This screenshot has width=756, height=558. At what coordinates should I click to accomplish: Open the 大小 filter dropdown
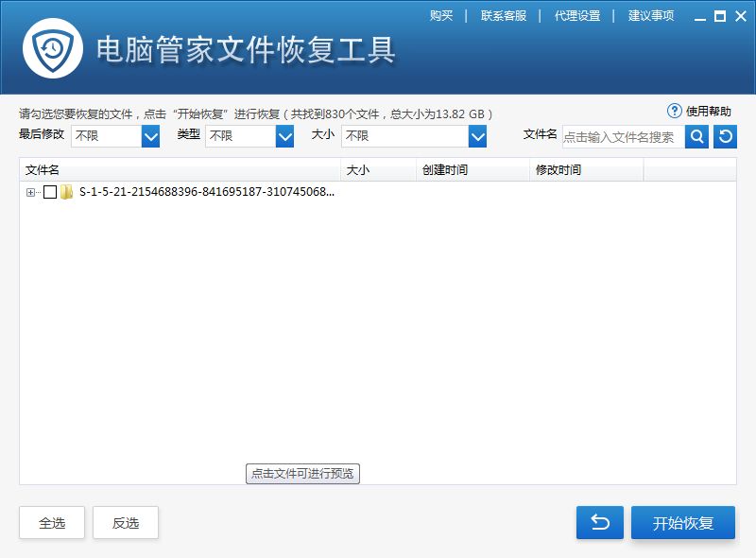[x=414, y=136]
